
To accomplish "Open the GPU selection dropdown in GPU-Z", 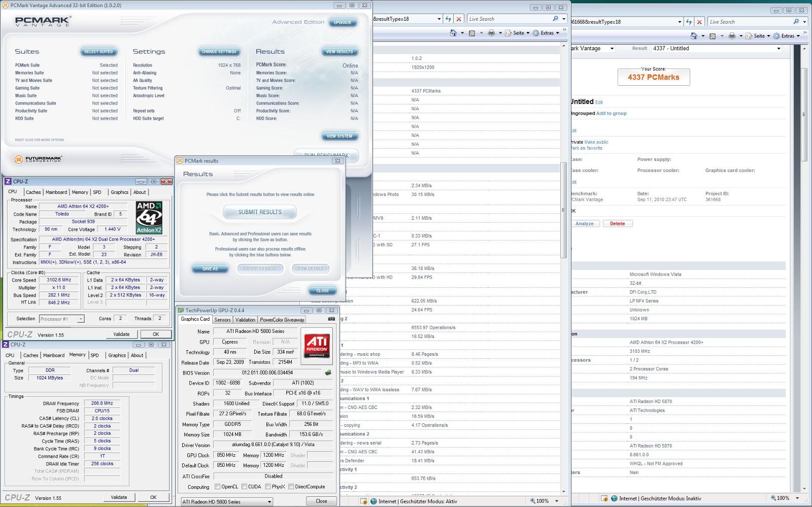I will pyautogui.click(x=227, y=501).
